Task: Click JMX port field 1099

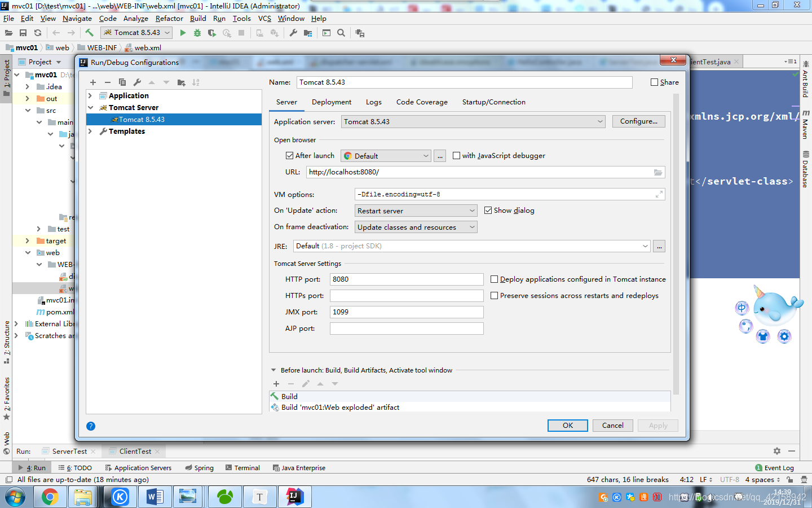Action: (x=407, y=312)
